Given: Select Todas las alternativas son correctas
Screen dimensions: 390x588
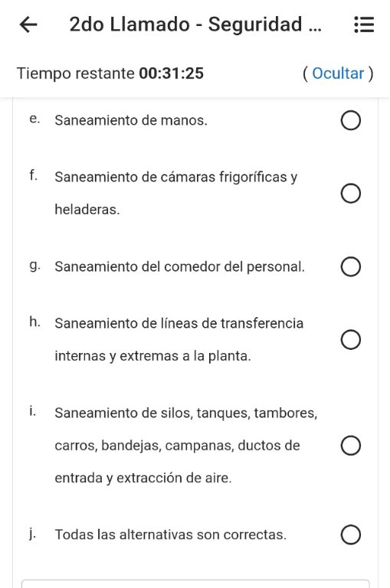Looking at the screenshot, I should [x=351, y=534].
